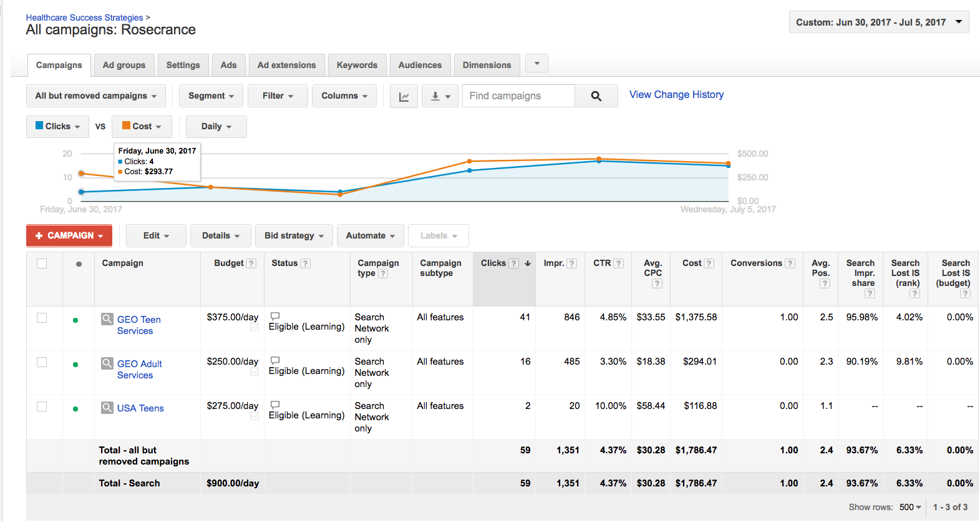Open Status column help icon

305,263
